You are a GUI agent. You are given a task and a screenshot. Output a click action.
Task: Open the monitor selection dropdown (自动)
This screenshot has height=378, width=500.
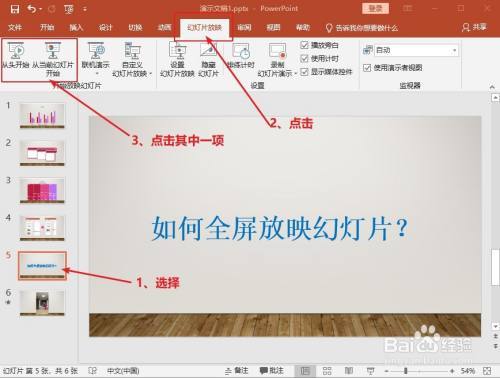pyautogui.click(x=416, y=50)
